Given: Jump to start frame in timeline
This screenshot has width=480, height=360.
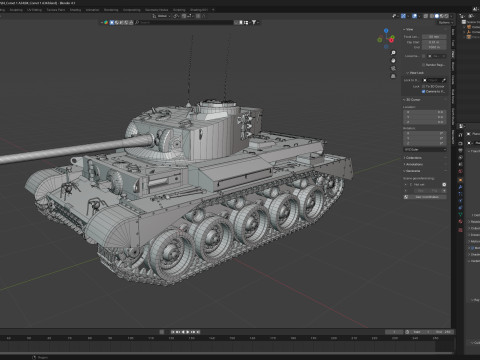Looking at the screenshot, I should [x=173, y=332].
